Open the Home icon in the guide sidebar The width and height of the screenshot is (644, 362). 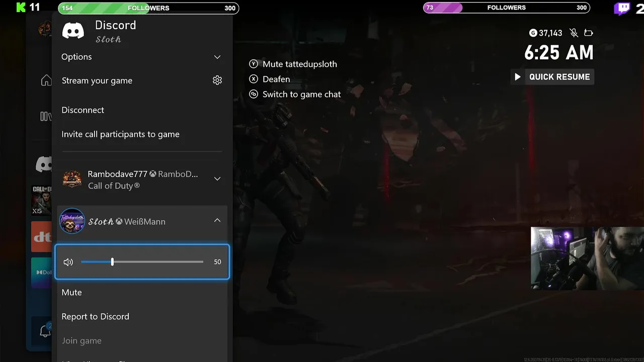tap(46, 80)
